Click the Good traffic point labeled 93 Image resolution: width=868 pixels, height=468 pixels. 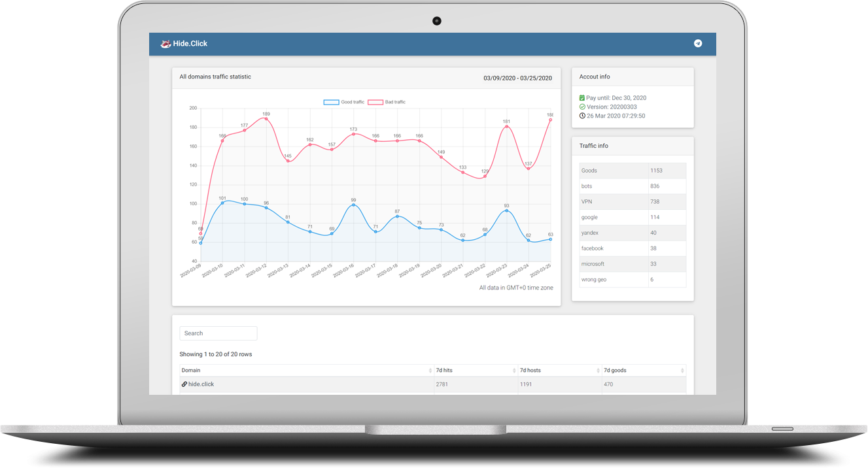(506, 210)
